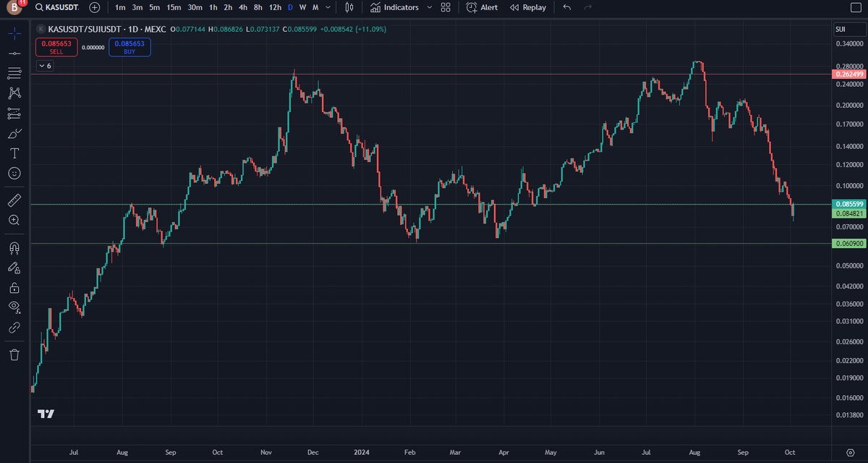Click the red SELL 0.085653 button
Image resolution: width=868 pixels, height=463 pixels.
pos(56,47)
